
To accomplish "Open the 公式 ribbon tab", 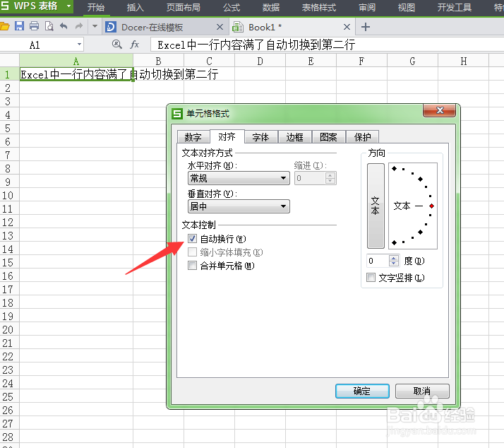I will 232,7.
